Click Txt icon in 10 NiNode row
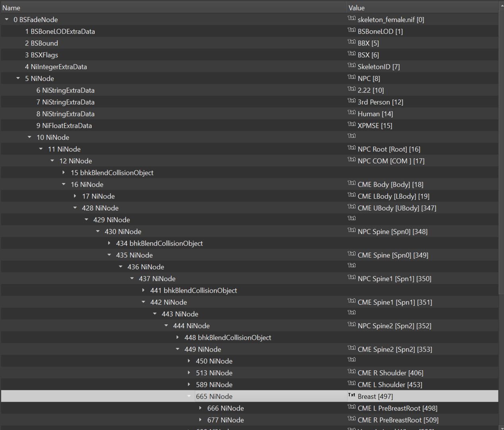This screenshot has width=504, height=430. (352, 136)
